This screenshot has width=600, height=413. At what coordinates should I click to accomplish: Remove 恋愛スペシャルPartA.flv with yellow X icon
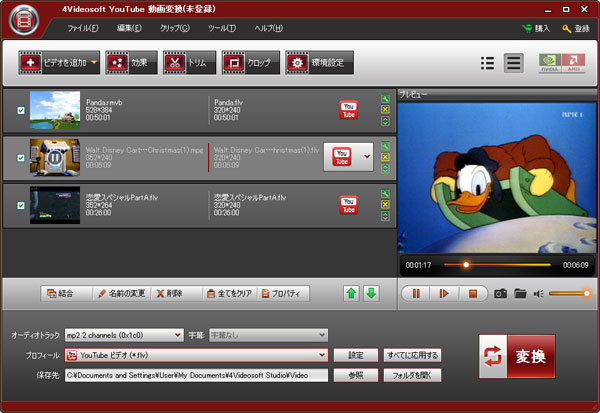(x=385, y=204)
